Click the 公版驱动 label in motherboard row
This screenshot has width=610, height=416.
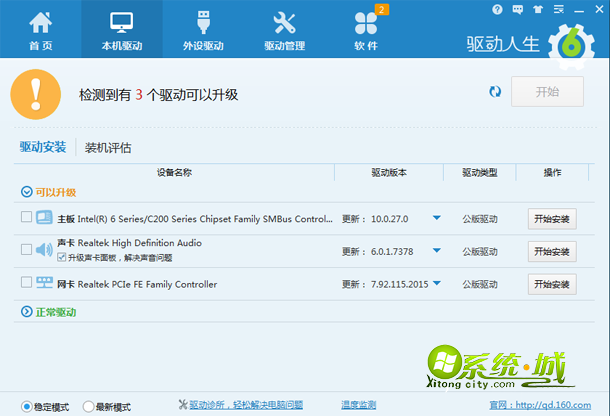[x=480, y=219]
